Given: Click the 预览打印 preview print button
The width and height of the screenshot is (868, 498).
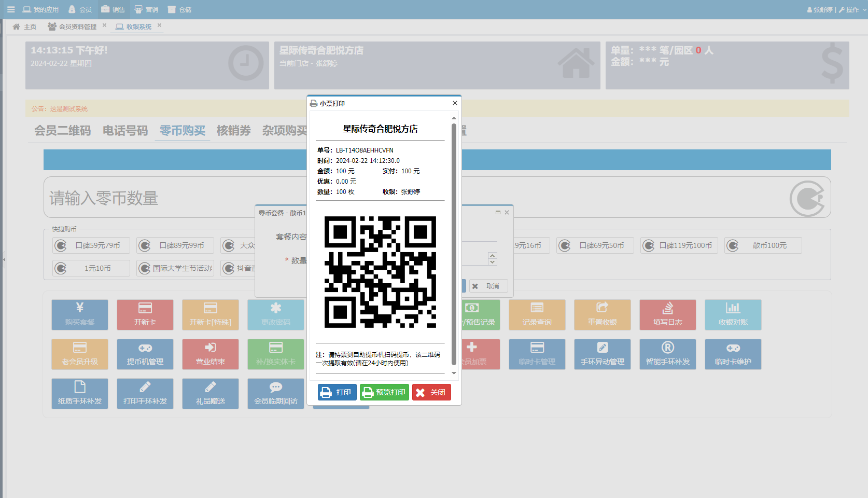Looking at the screenshot, I should pos(384,392).
